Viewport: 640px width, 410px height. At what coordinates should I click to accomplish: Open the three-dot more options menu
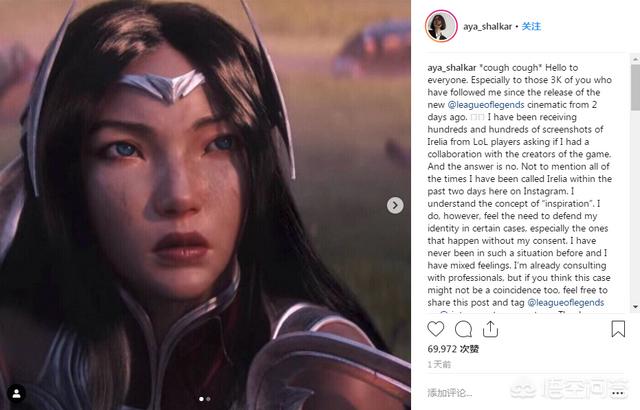pyautogui.click(x=618, y=393)
